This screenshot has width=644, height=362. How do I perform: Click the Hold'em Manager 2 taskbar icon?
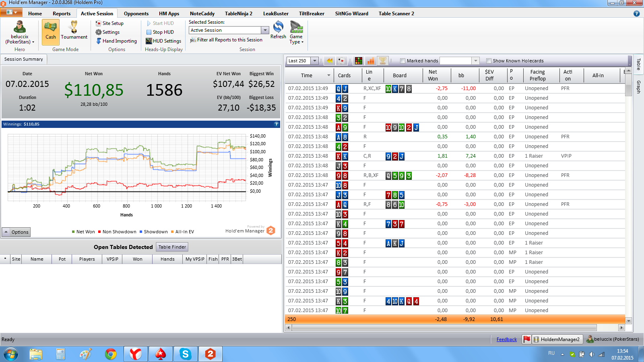(x=210, y=354)
